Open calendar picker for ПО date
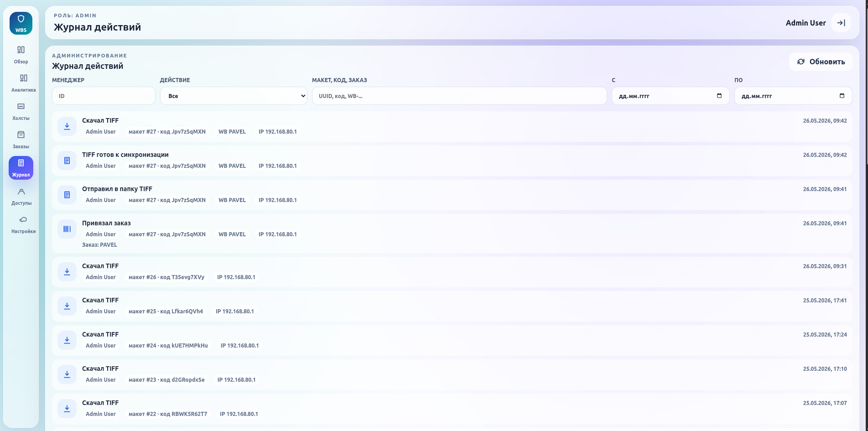The image size is (868, 431). (x=842, y=96)
